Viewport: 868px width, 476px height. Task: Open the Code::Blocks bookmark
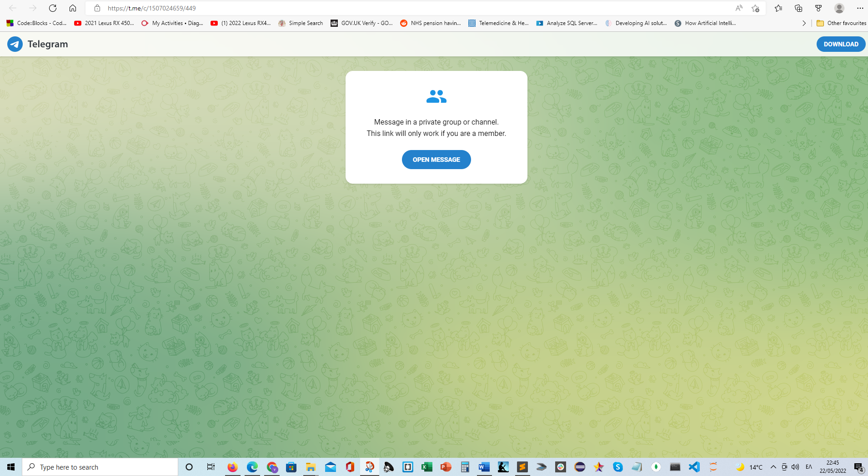pos(37,23)
